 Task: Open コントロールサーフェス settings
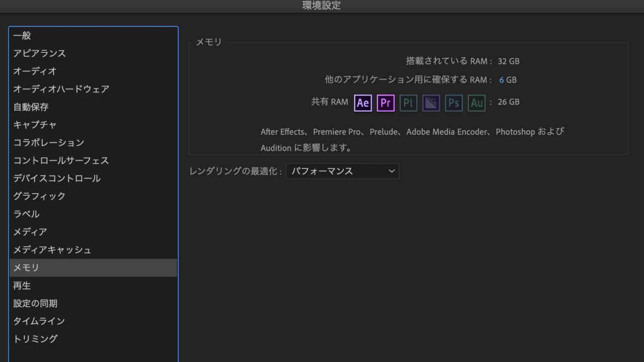click(x=94, y=160)
